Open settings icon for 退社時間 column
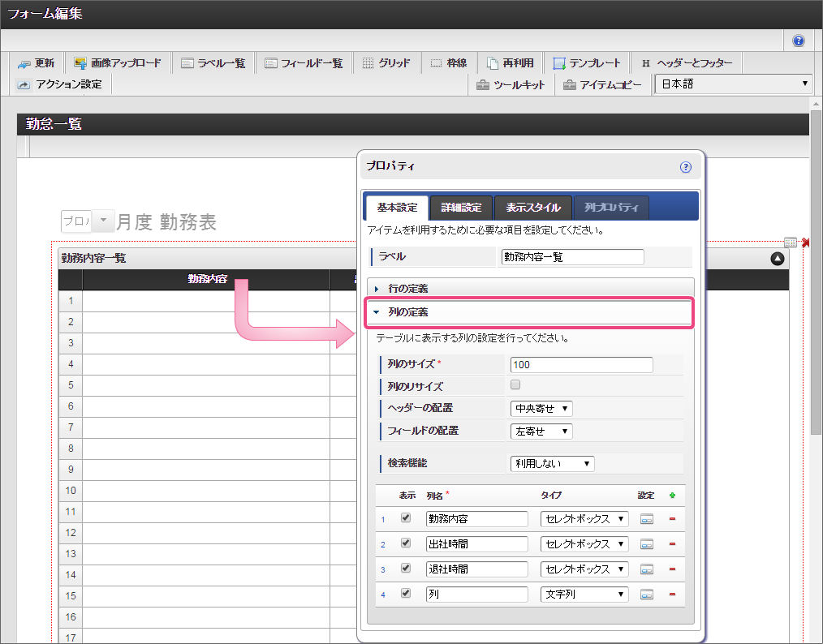The width and height of the screenshot is (823, 644). 647,569
